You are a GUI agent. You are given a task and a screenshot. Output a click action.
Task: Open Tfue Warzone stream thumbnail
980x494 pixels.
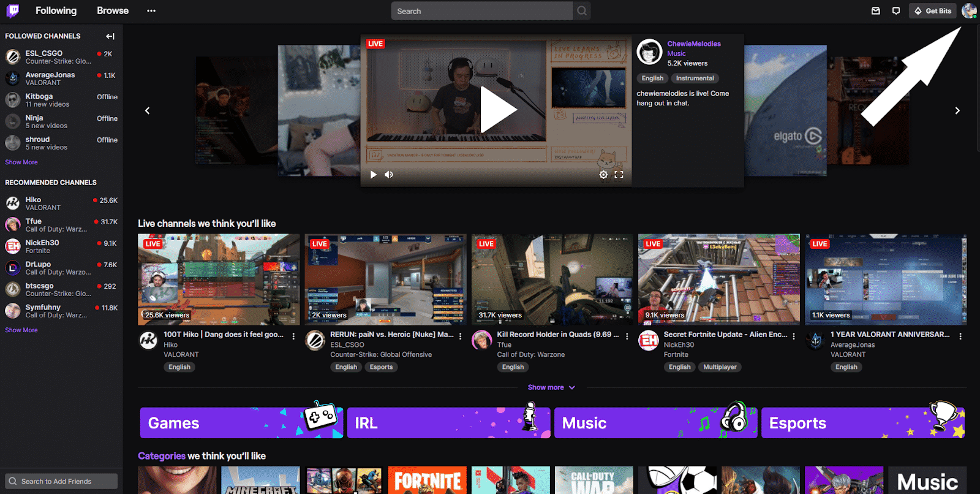pyautogui.click(x=552, y=279)
